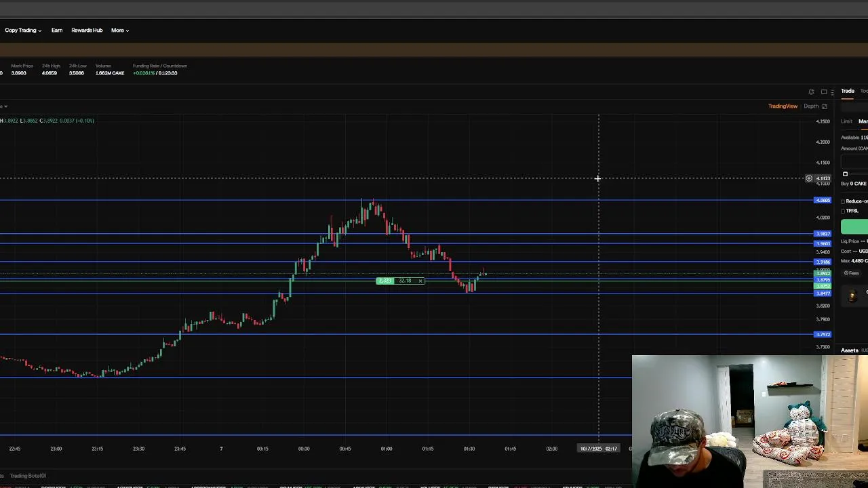Open the Copy Trading dropdown menu

click(23, 30)
